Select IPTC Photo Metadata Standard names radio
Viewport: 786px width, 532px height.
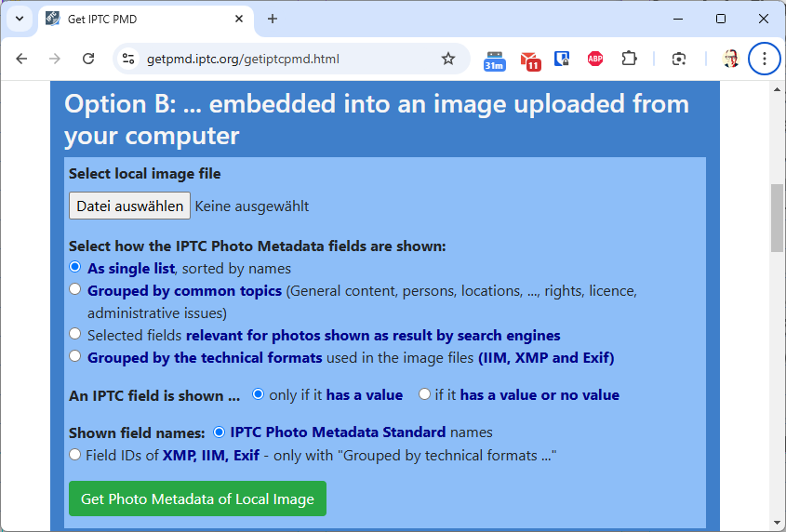point(220,432)
